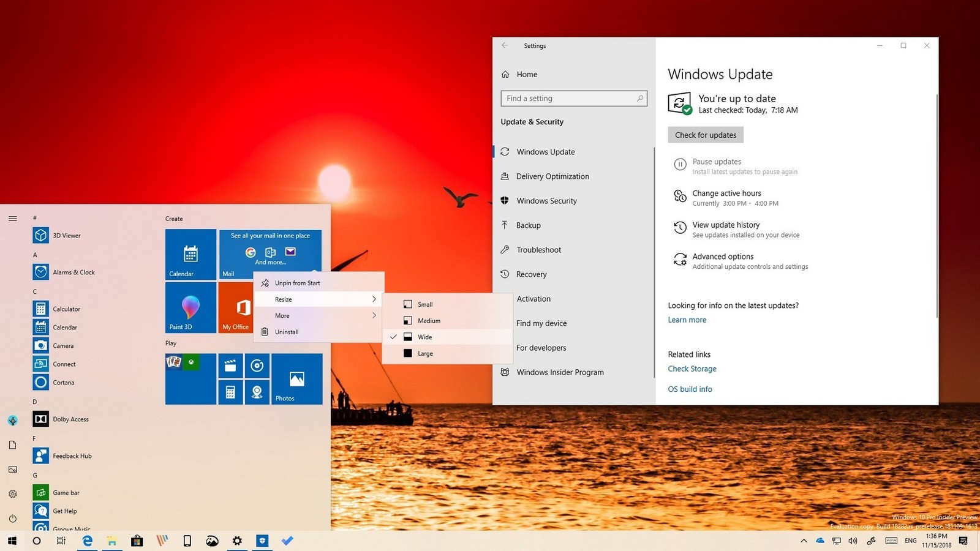The image size is (980, 551).
Task: Click the Microsoft Edge taskbar icon
Action: click(x=88, y=541)
